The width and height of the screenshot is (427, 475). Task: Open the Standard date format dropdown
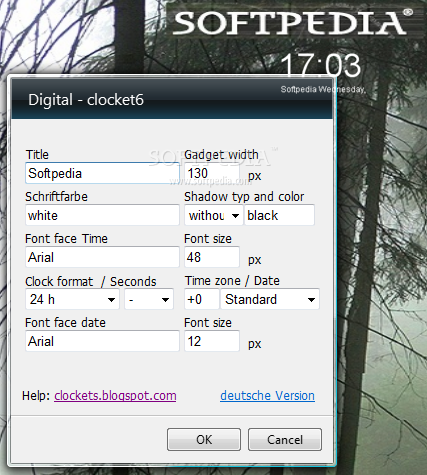(x=270, y=299)
